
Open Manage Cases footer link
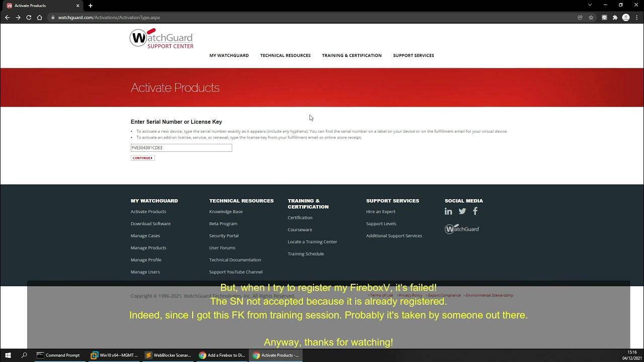coord(145,236)
